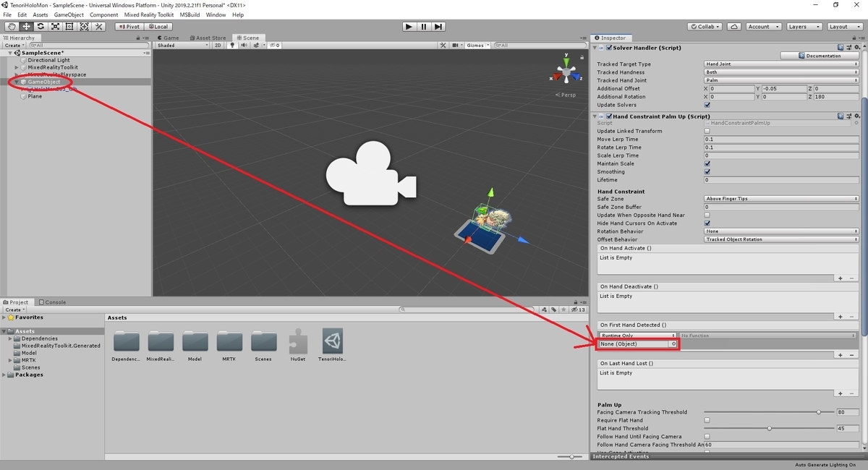Click the Documentation button
The height and width of the screenshot is (470, 868).
(x=820, y=56)
